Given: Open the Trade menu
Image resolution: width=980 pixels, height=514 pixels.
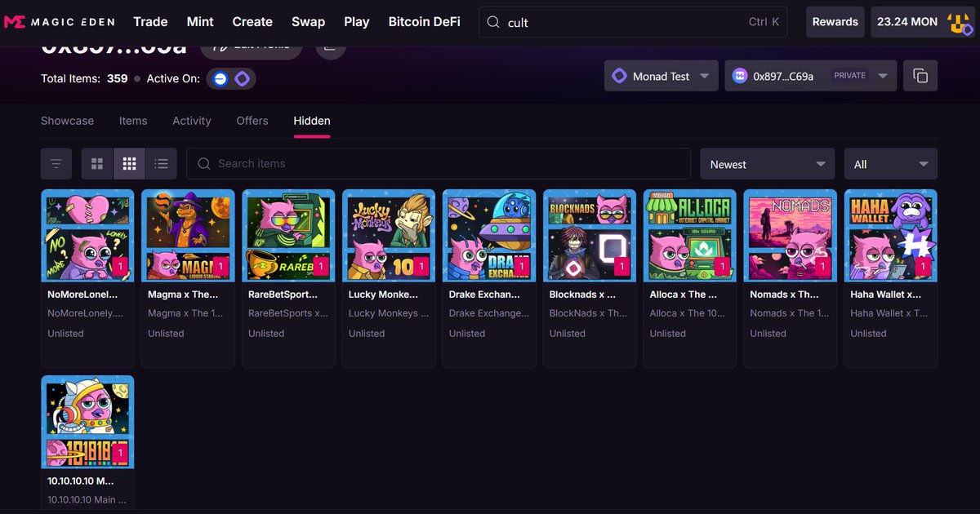Looking at the screenshot, I should [150, 22].
